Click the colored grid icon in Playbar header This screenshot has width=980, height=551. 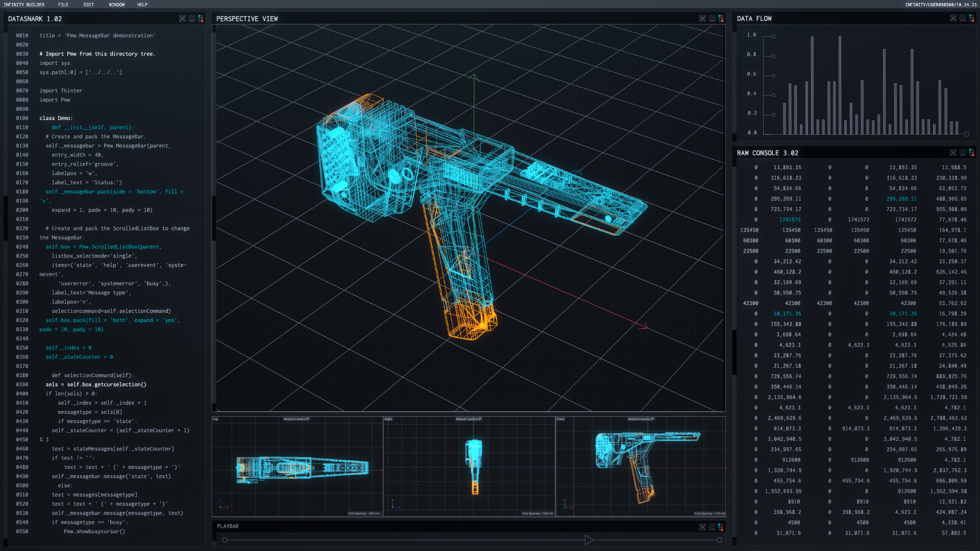(720, 527)
